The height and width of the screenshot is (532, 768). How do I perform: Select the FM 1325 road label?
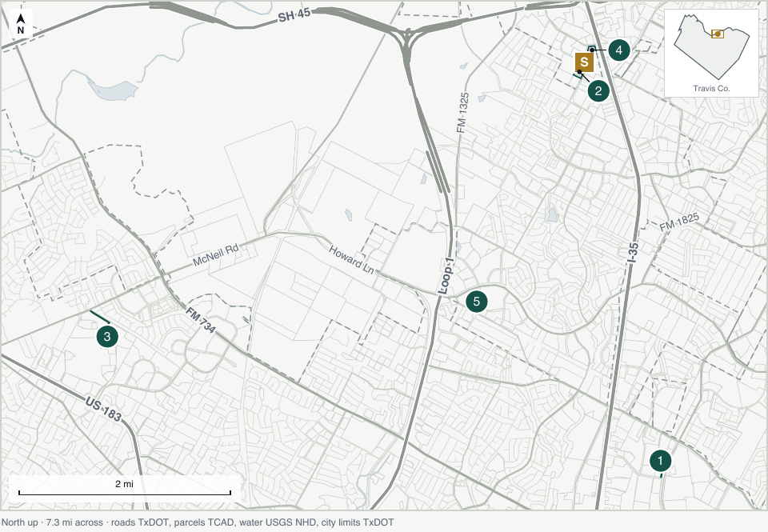click(x=463, y=113)
